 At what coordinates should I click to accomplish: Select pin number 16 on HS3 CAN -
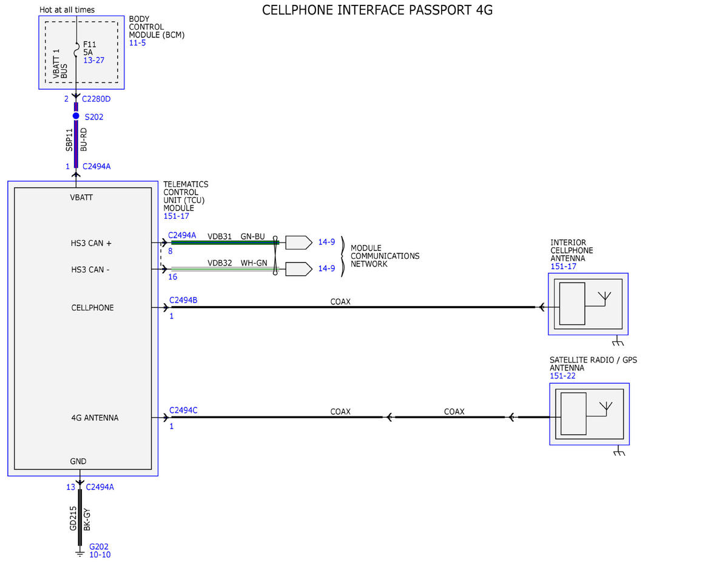pyautogui.click(x=172, y=276)
